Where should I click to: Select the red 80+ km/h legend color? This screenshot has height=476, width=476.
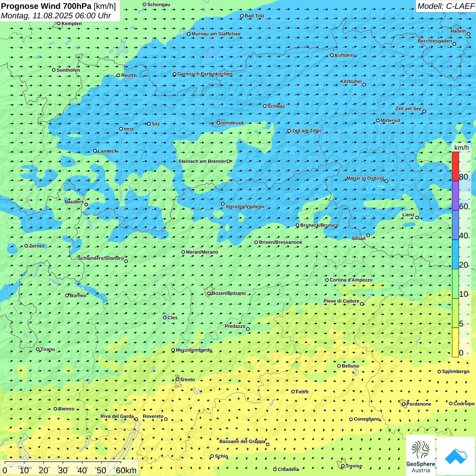click(455, 166)
